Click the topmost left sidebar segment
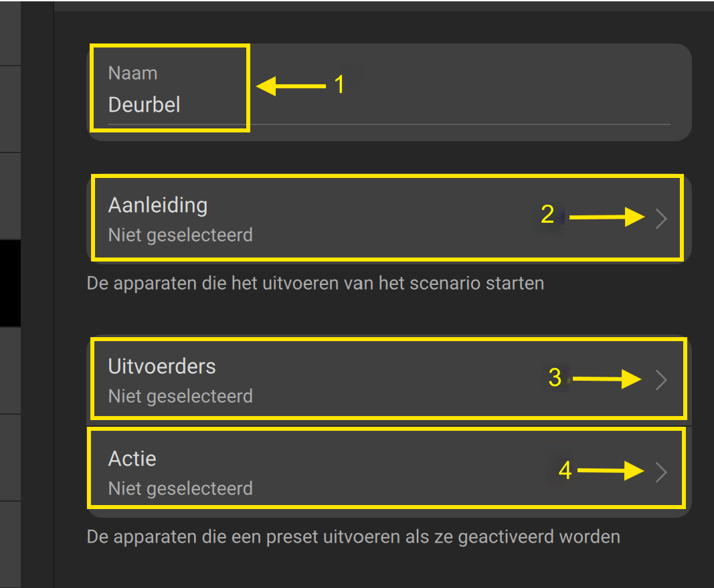The image size is (714, 588). point(10,32)
